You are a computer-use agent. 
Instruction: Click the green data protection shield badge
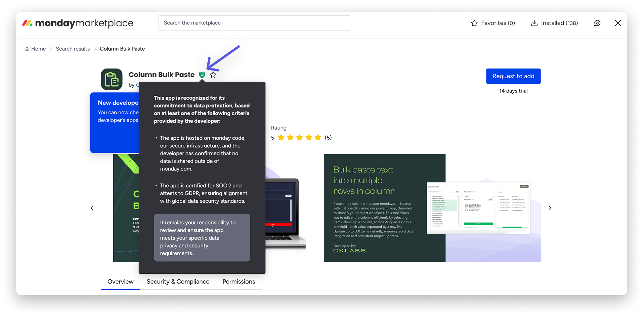pyautogui.click(x=202, y=75)
